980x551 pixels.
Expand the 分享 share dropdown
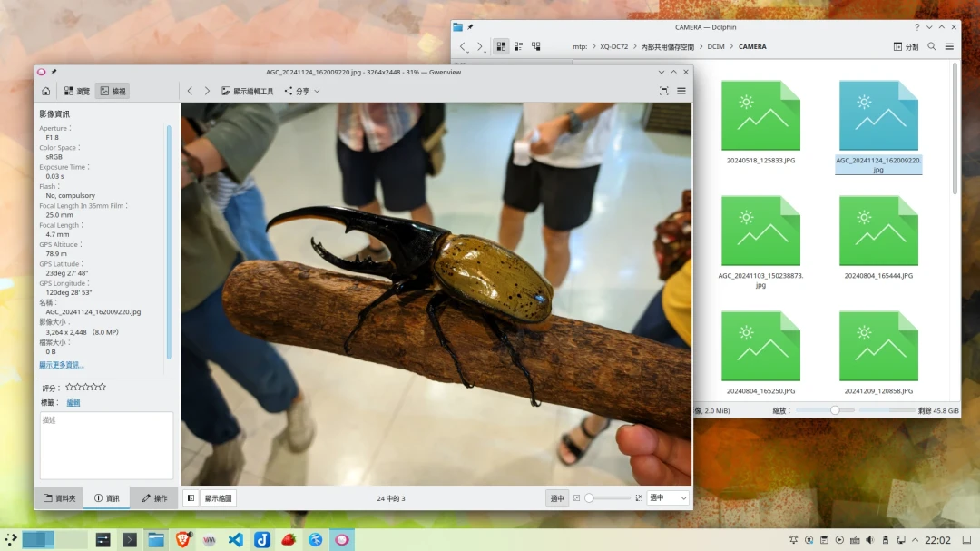[x=301, y=91]
